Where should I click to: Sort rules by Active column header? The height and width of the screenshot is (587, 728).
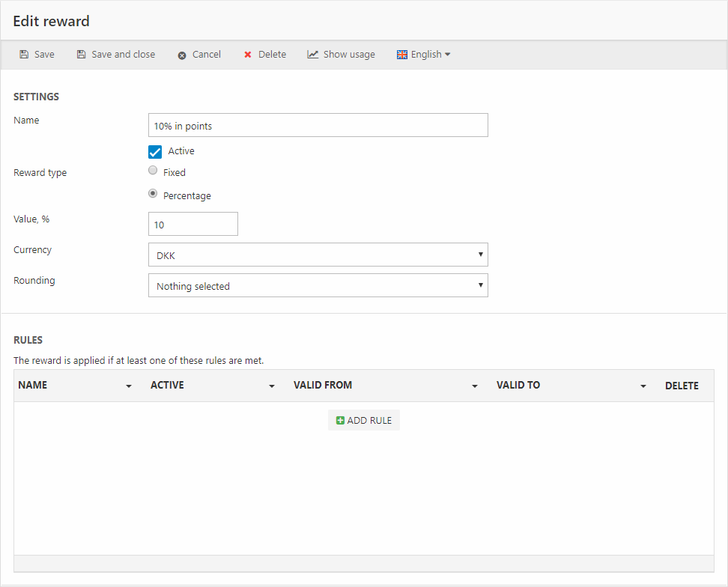(x=168, y=386)
